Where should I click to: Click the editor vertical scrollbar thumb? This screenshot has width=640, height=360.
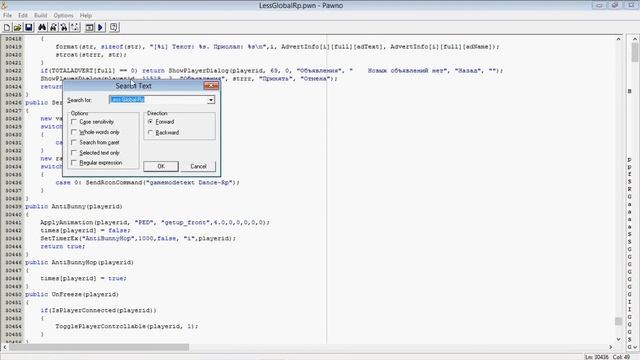[x=618, y=321]
